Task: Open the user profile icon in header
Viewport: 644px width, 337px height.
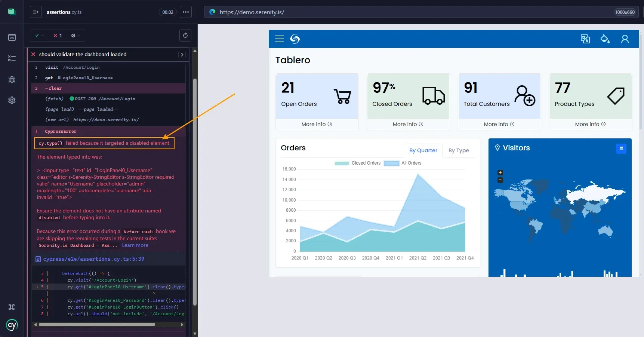Action: tap(625, 39)
